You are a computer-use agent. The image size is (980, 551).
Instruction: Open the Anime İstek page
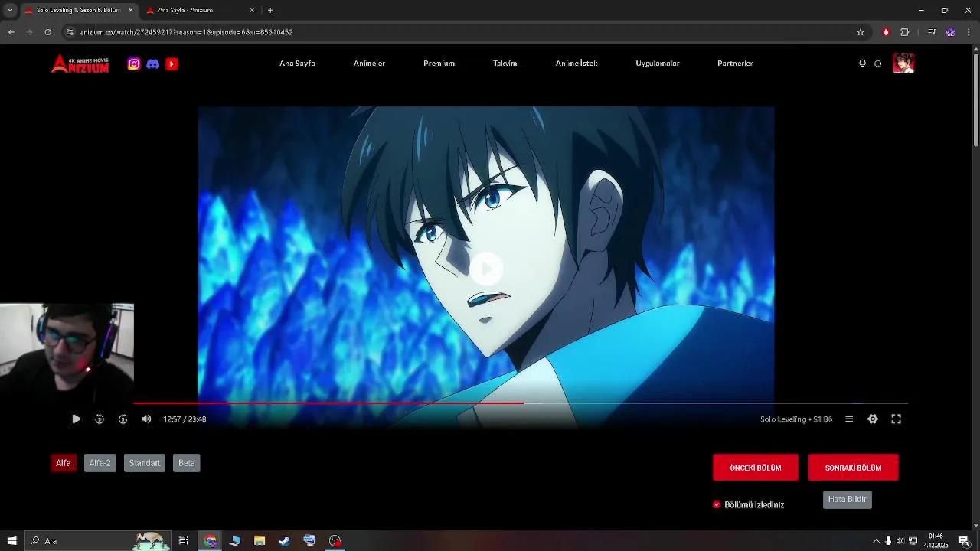coord(577,64)
